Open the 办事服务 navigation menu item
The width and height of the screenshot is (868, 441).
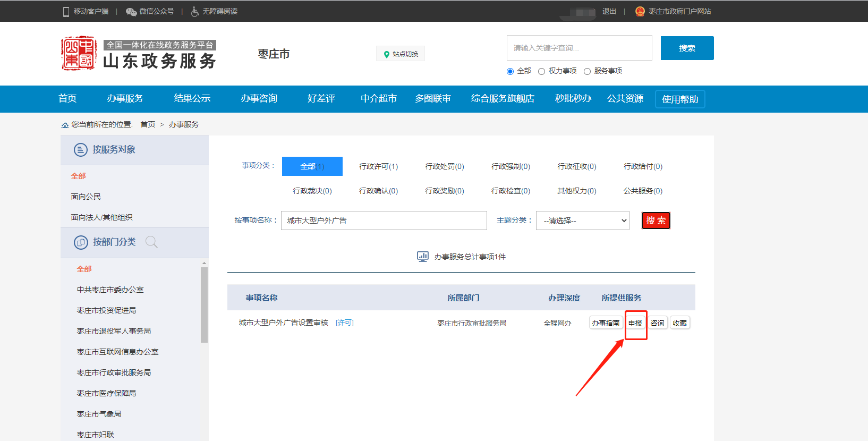125,99
